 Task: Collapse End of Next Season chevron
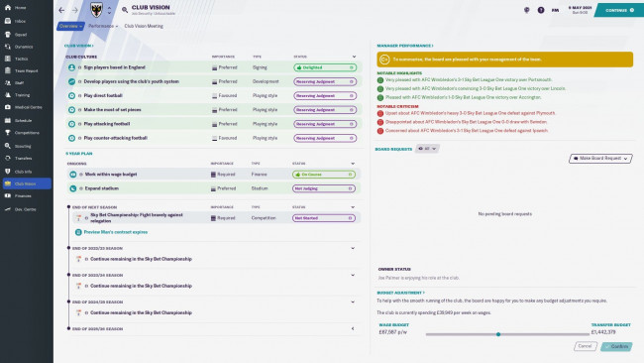(353, 207)
